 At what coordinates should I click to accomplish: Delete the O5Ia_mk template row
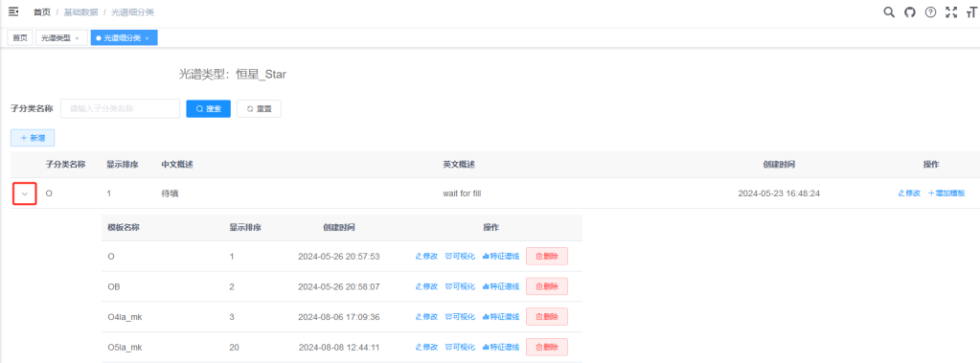[x=547, y=347]
